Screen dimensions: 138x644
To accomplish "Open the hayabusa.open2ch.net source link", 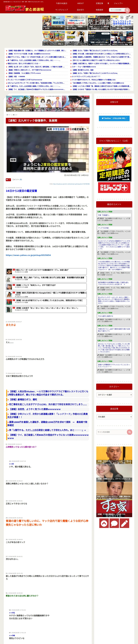I will (x=71, y=184).
